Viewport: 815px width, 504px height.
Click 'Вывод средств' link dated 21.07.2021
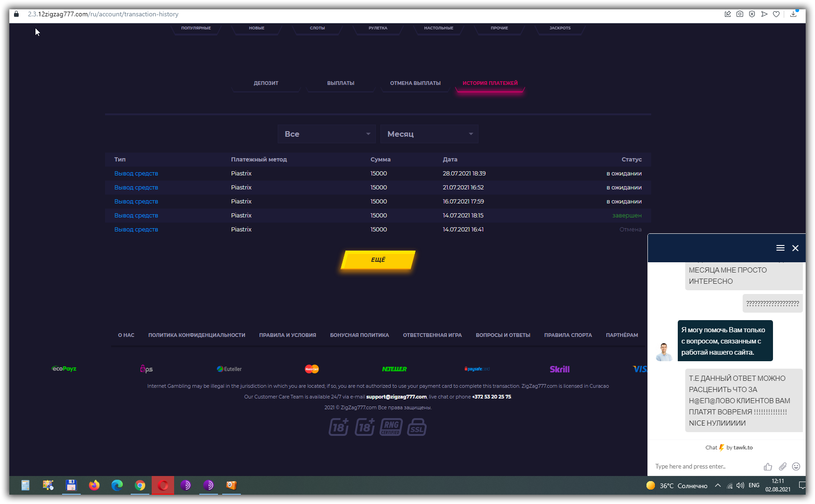click(136, 187)
